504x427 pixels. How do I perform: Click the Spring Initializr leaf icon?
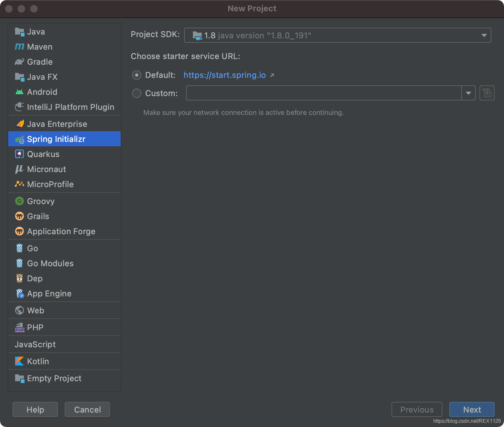(x=20, y=139)
